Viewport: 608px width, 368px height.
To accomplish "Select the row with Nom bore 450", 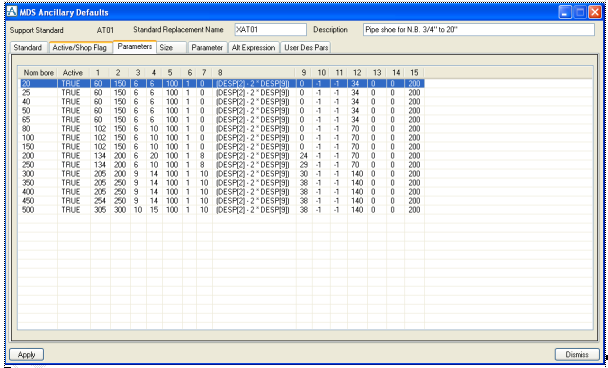I will pos(222,201).
